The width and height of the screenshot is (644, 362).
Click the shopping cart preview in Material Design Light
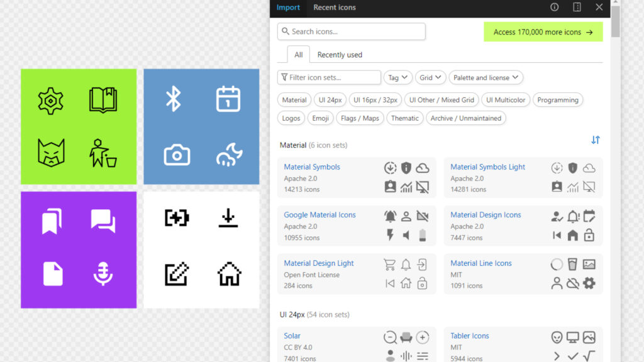click(x=390, y=265)
